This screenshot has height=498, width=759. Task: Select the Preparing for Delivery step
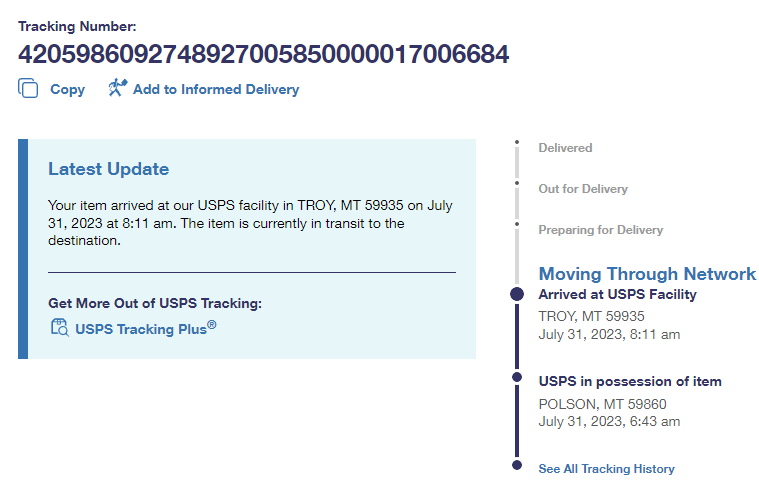(600, 230)
